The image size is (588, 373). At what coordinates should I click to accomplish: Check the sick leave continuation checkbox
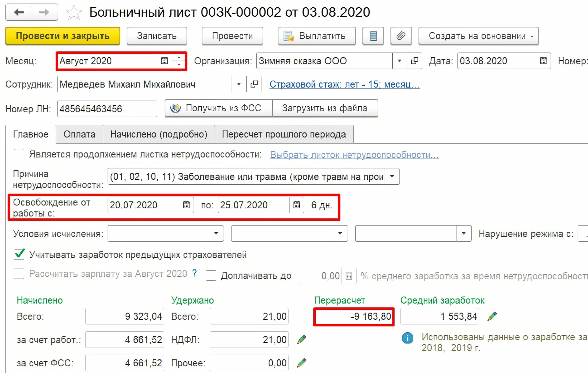coord(19,154)
